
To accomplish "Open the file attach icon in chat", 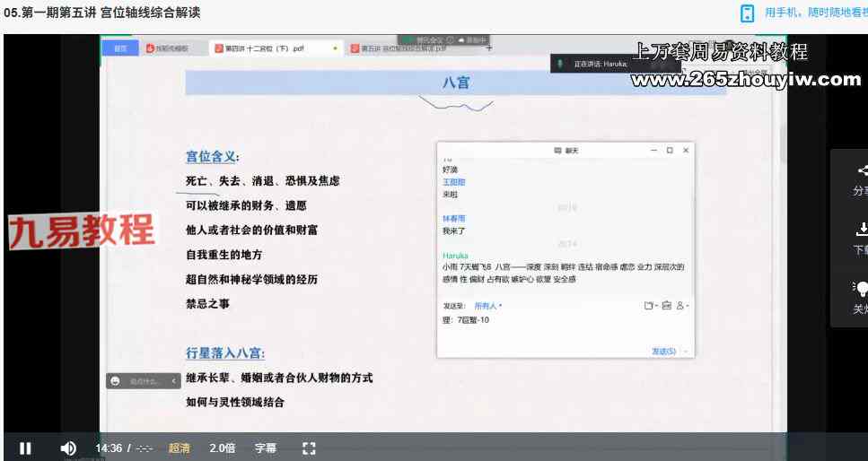I will click(648, 306).
